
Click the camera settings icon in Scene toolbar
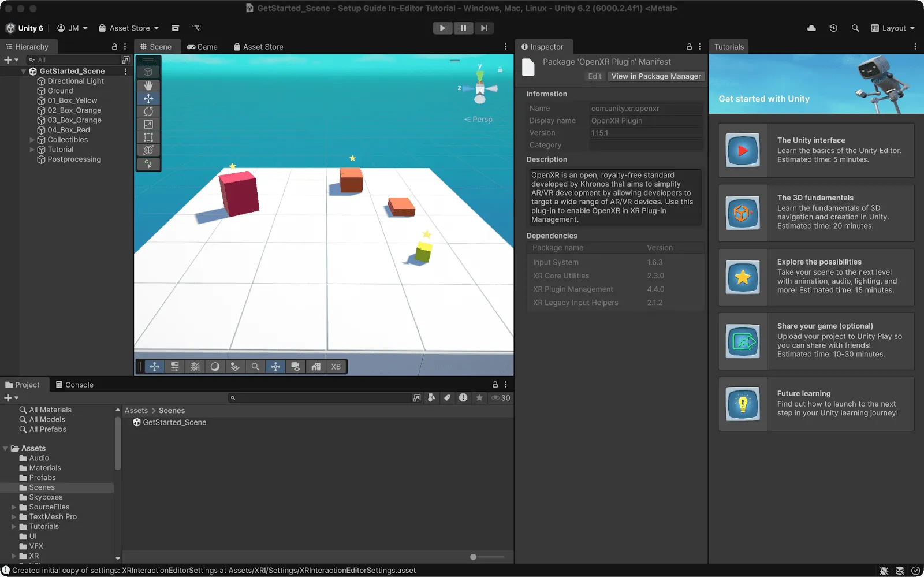(x=295, y=366)
